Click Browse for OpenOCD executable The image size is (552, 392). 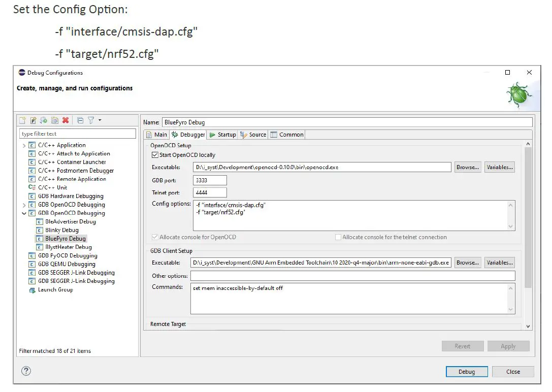click(467, 167)
